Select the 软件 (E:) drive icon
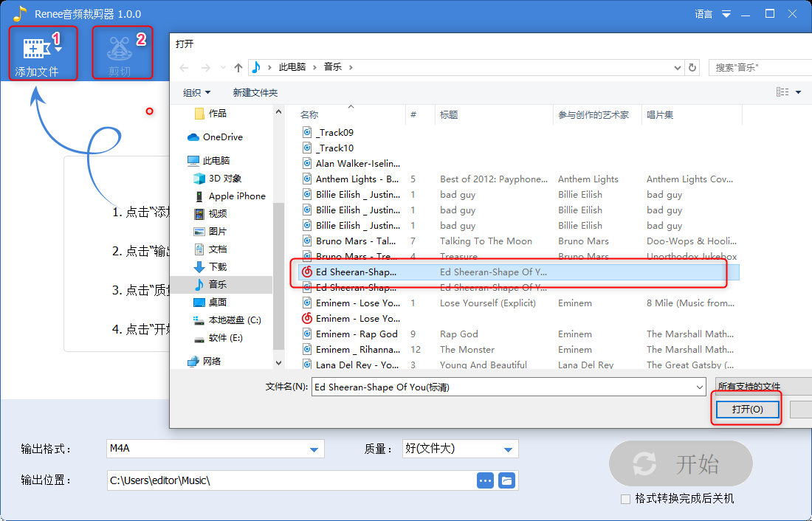 click(x=199, y=339)
